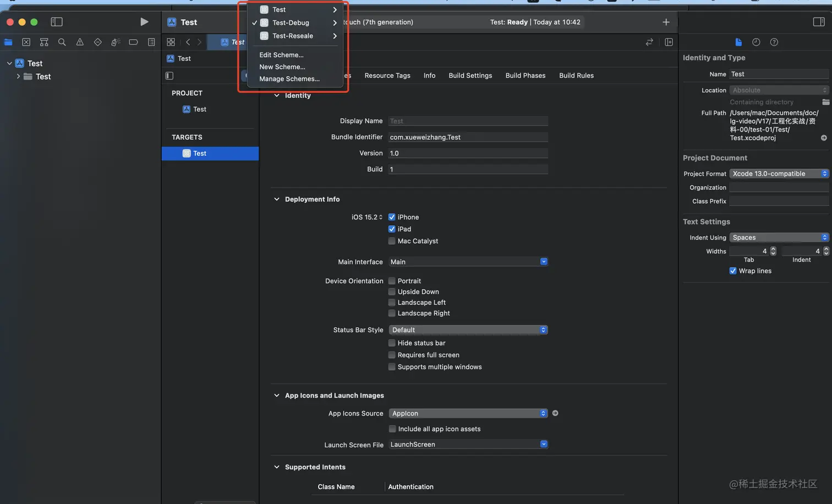Check Hide status bar
Viewport: 832px width, 504px height.
(x=392, y=343)
